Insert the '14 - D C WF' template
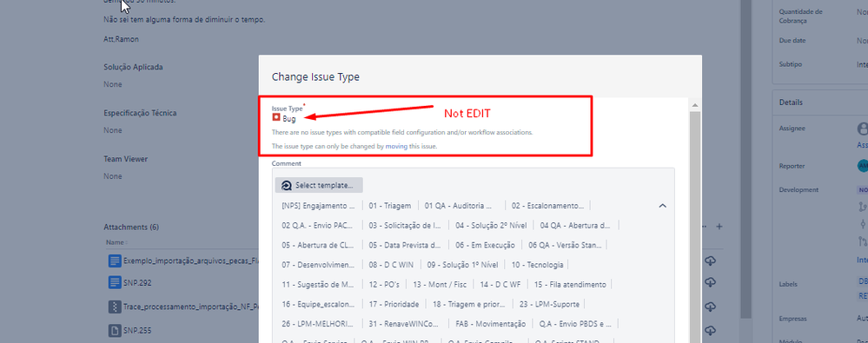This screenshot has height=343, width=868. click(x=500, y=285)
